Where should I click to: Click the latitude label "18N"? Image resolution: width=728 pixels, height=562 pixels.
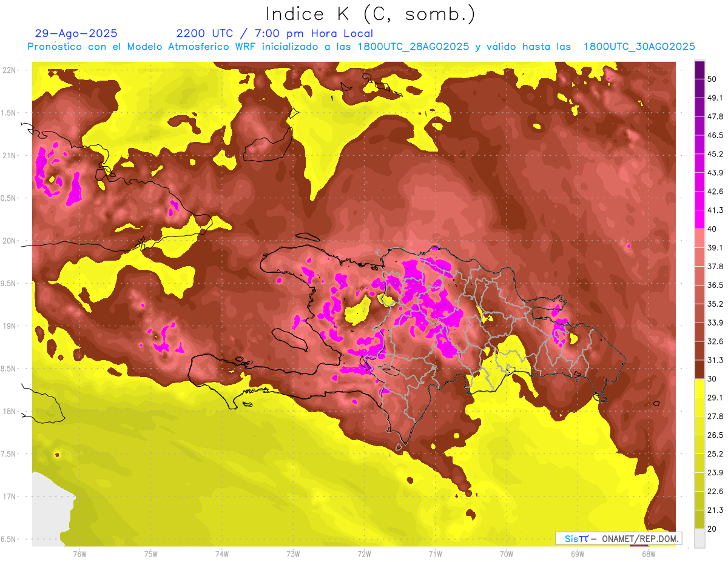coord(10,412)
